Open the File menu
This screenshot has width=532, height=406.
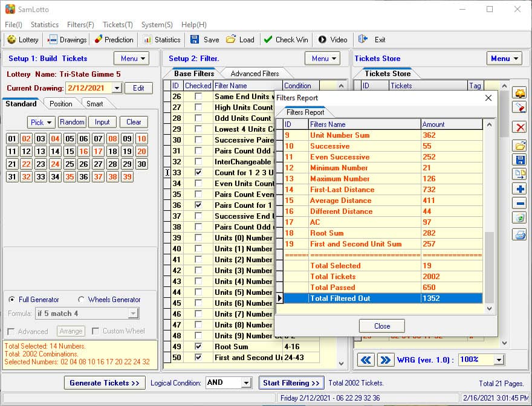13,25
